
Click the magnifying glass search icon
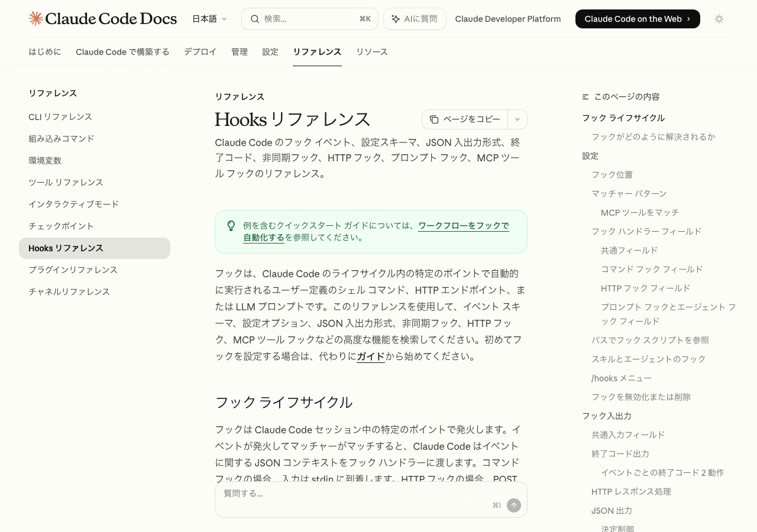tap(255, 19)
